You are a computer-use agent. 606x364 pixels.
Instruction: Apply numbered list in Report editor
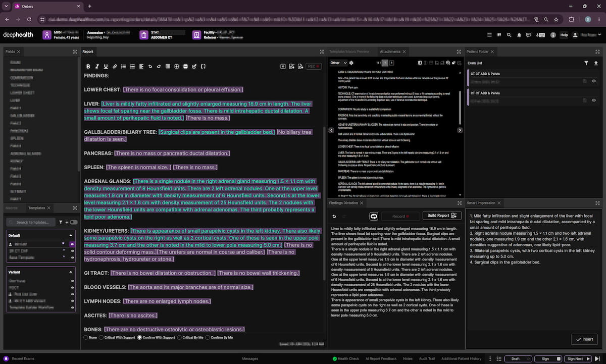(x=123, y=66)
